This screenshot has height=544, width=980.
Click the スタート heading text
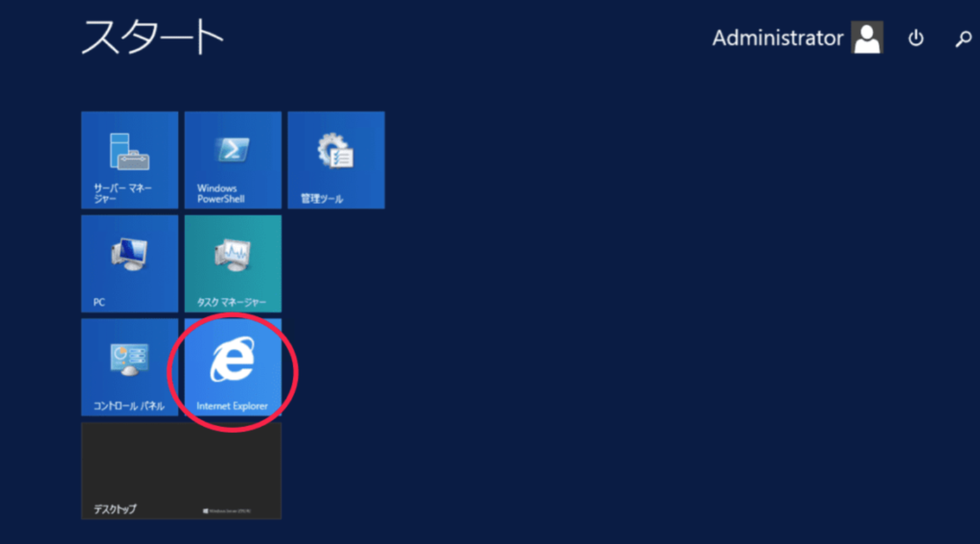coord(153,37)
